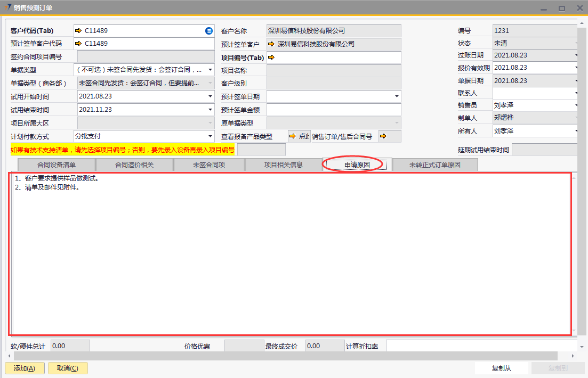Click the 点此 arrow button for 查看报备产品类型
Image resolution: width=588 pixels, height=378 pixels.
(299, 136)
